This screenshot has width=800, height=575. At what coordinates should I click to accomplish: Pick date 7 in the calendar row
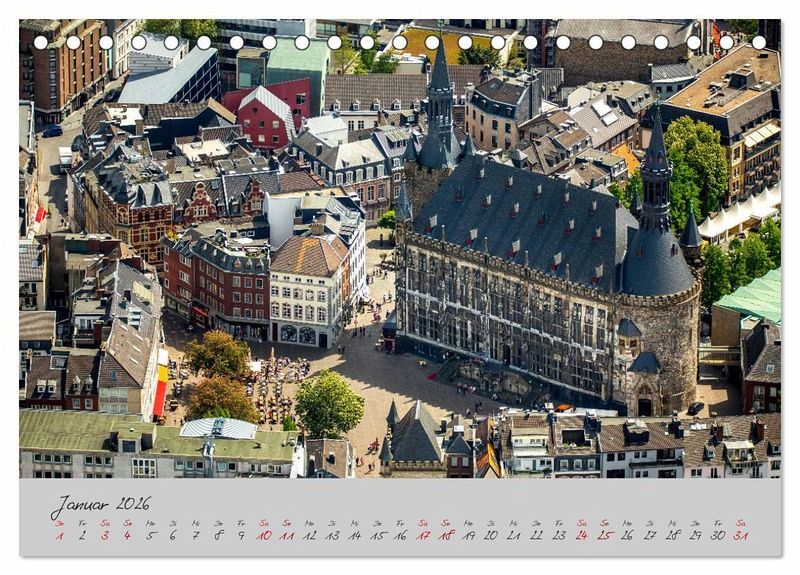click(196, 536)
